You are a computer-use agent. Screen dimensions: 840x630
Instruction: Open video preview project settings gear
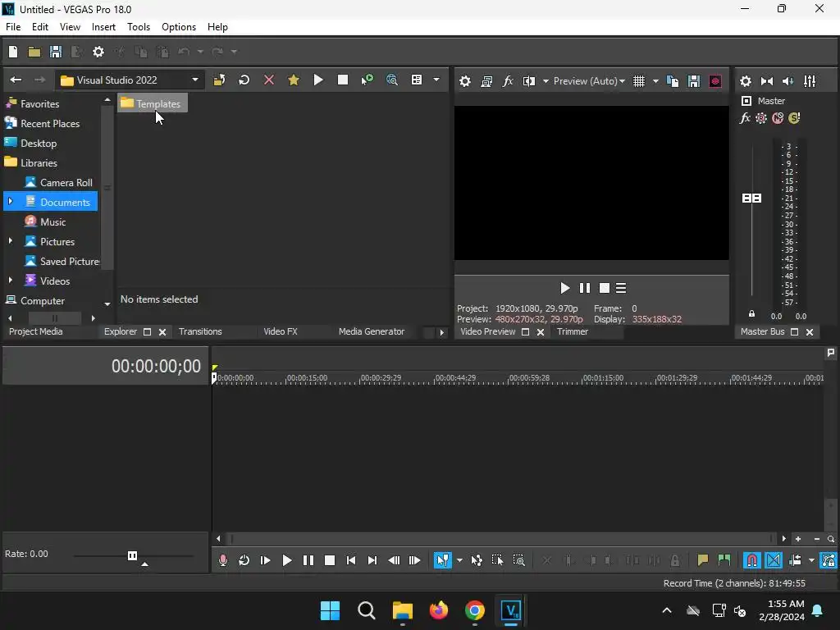pos(465,81)
